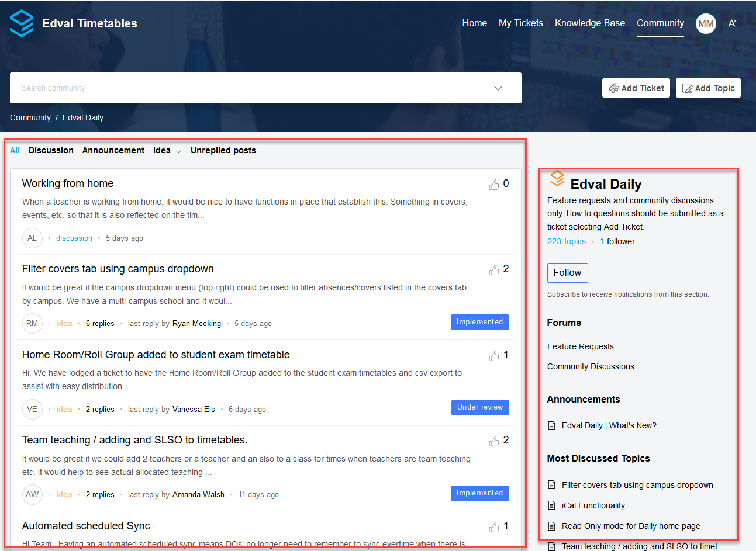Click the font size accessibility icon
756x551 pixels.
coord(732,23)
